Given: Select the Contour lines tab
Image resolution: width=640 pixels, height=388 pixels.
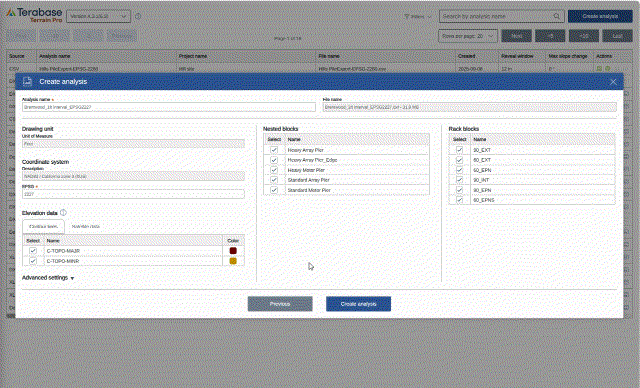Looking at the screenshot, I should click(x=43, y=226).
